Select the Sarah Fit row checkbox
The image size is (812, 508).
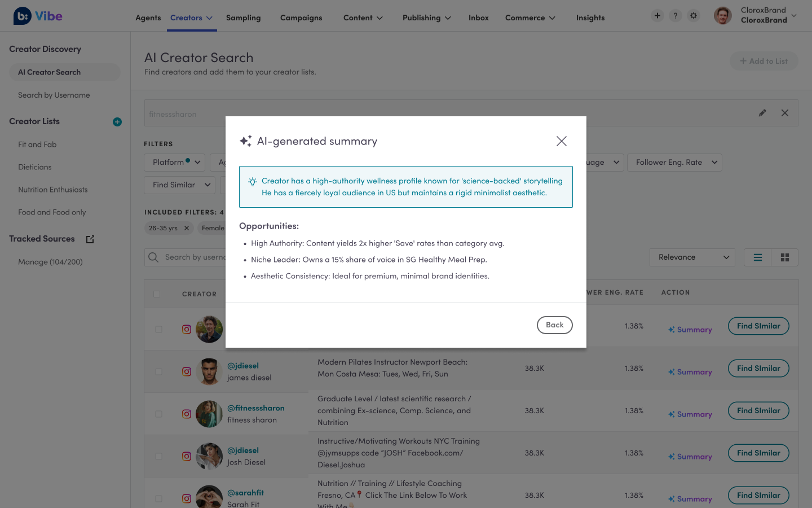coord(158,498)
